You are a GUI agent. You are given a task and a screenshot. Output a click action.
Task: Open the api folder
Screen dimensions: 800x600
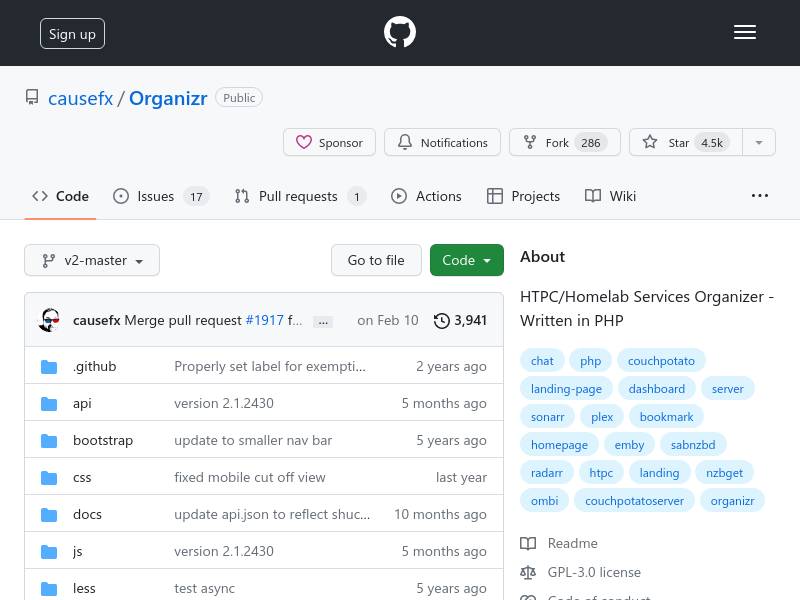tap(82, 404)
